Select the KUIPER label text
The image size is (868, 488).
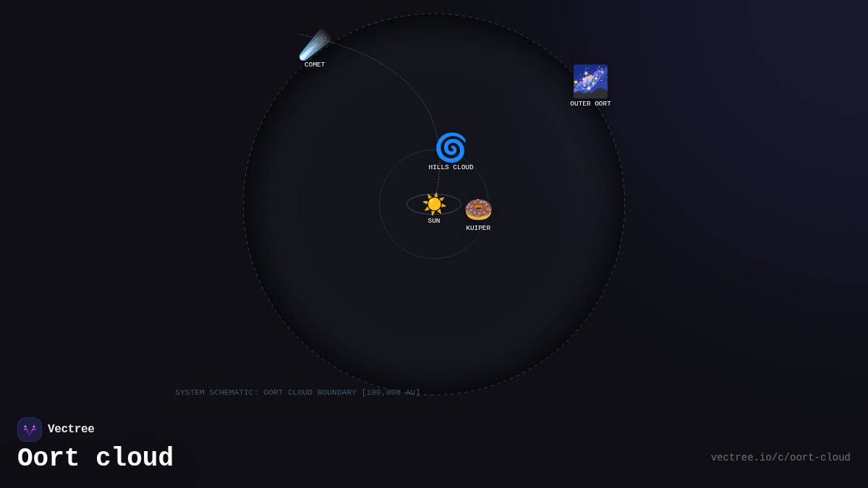tap(478, 228)
